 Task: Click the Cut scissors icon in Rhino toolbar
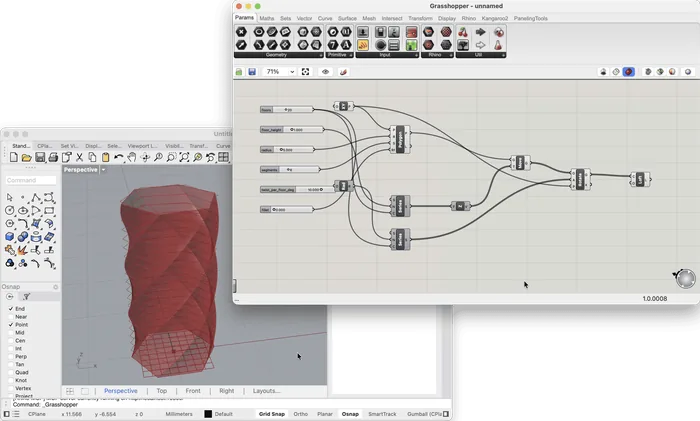[79, 157]
